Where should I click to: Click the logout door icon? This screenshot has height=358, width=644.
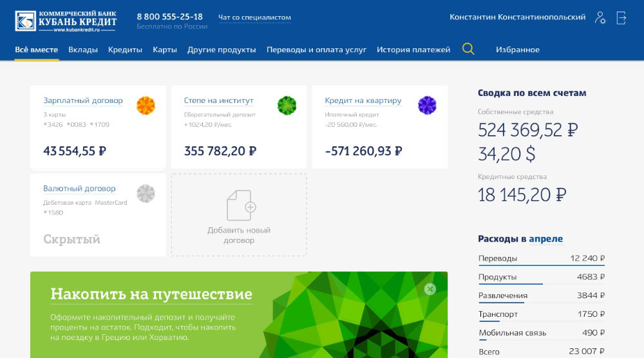[x=621, y=18]
